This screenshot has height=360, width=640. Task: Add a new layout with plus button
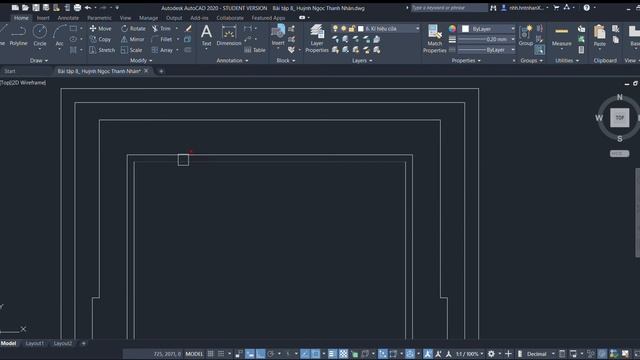tap(84, 343)
